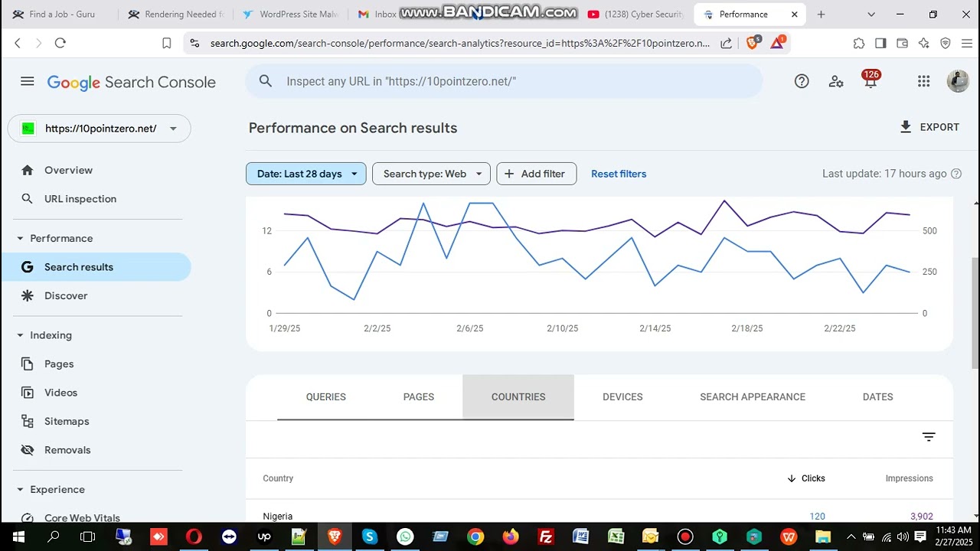Open Sitemaps in the sidebar
The width and height of the screenshot is (980, 551).
[x=67, y=422]
